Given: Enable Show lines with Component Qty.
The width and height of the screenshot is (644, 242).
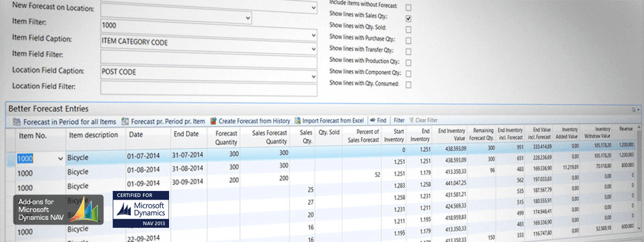Looking at the screenshot, I should point(409,74).
